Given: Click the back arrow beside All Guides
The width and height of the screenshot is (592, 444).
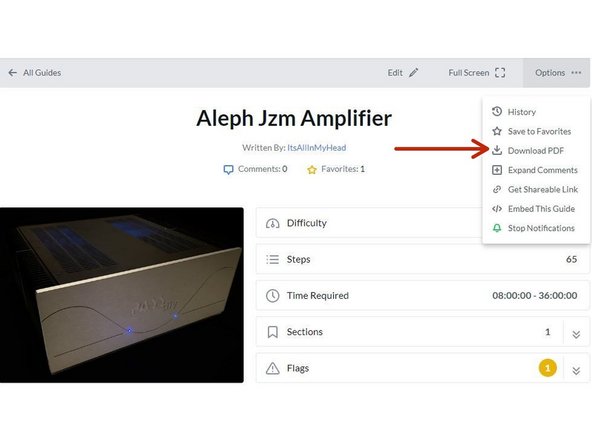Looking at the screenshot, I should (12, 72).
